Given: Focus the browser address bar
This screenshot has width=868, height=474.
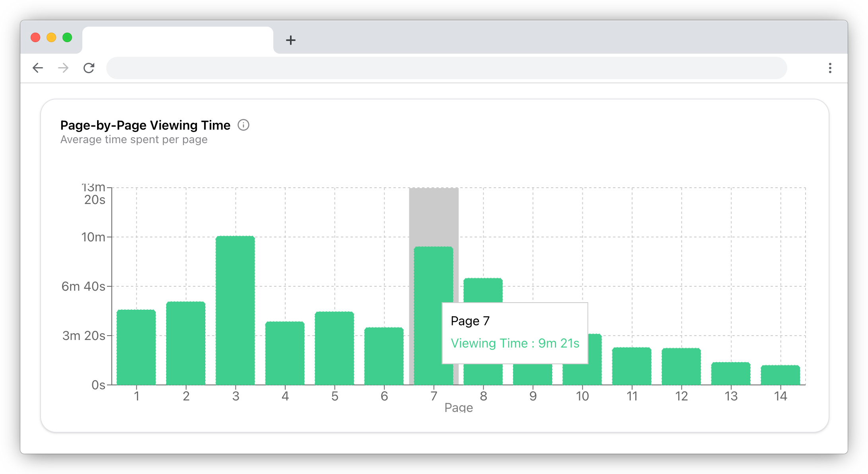Looking at the screenshot, I should coord(446,68).
